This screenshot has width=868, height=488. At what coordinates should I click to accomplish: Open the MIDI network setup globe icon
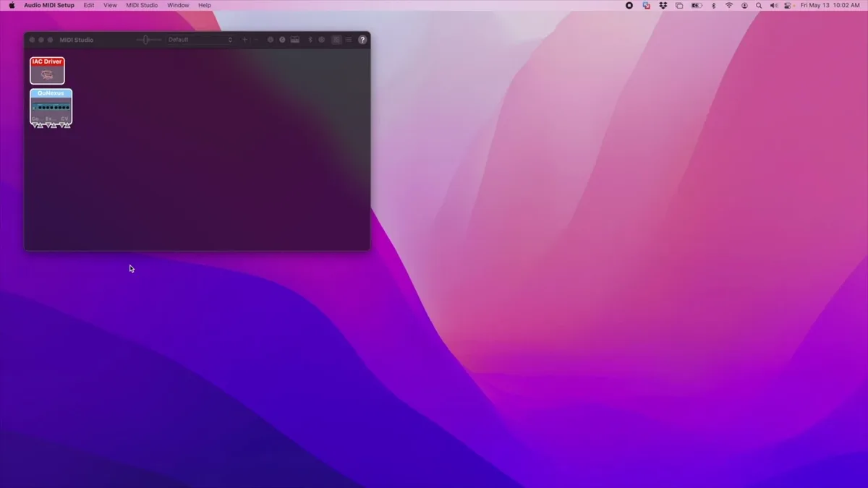[x=321, y=40]
